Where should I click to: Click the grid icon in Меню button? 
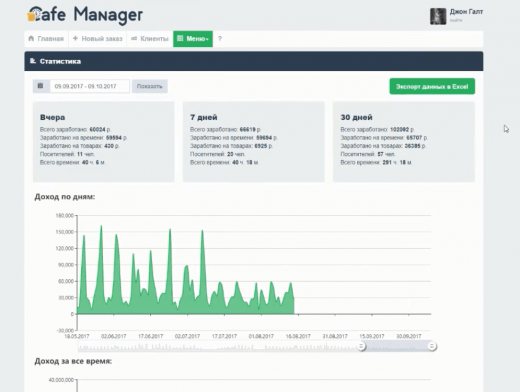180,38
